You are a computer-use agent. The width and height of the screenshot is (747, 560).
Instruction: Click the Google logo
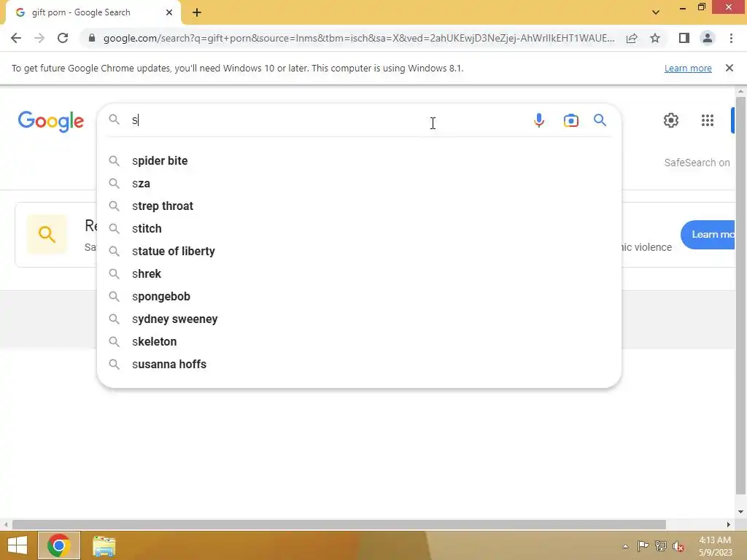coord(51,121)
